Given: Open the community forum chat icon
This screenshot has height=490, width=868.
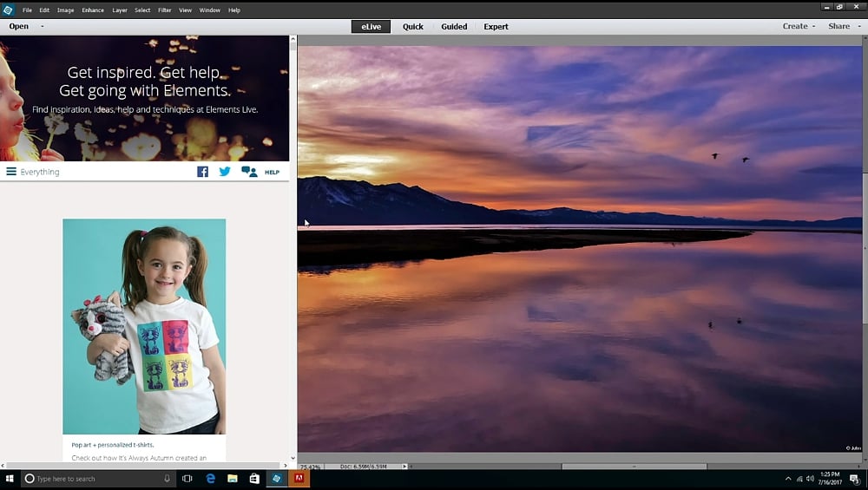Looking at the screenshot, I should coord(249,172).
